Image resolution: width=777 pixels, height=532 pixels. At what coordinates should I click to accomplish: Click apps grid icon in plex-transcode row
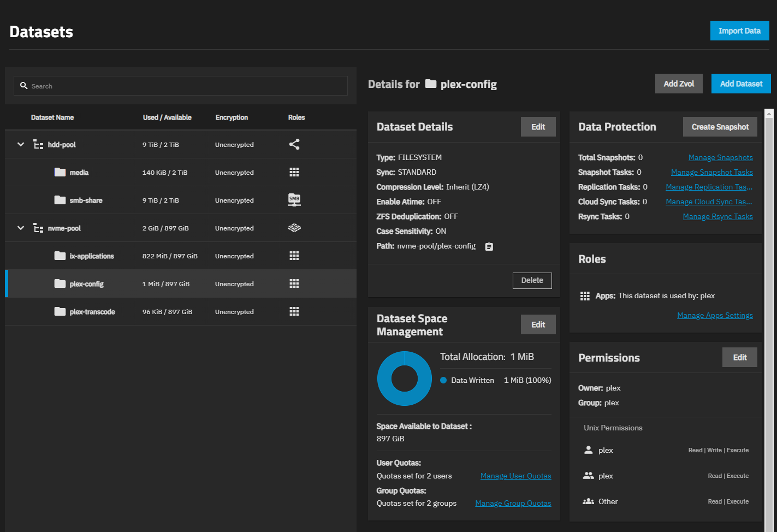point(294,311)
